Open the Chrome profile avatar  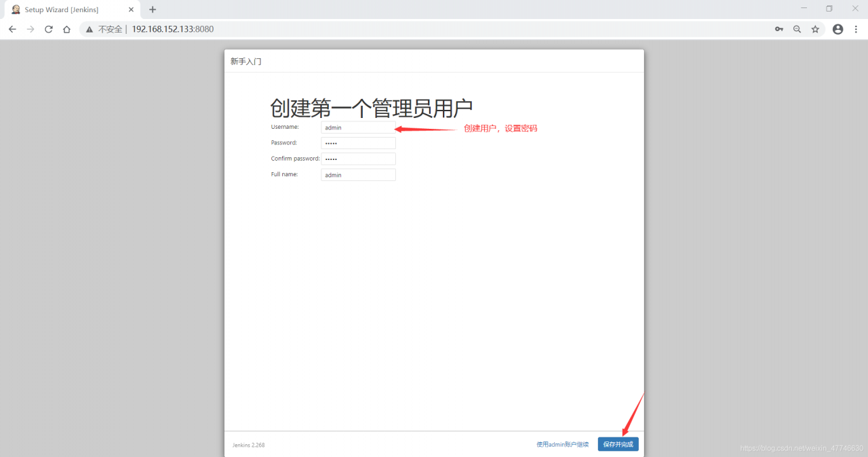[837, 29]
